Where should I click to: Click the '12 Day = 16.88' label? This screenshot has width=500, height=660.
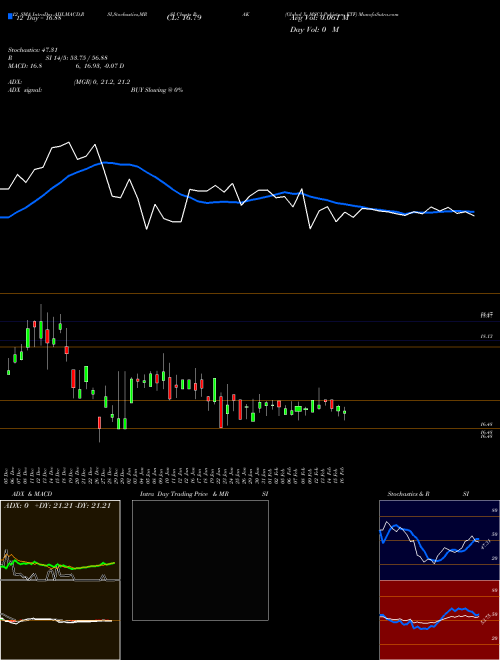pos(39,18)
